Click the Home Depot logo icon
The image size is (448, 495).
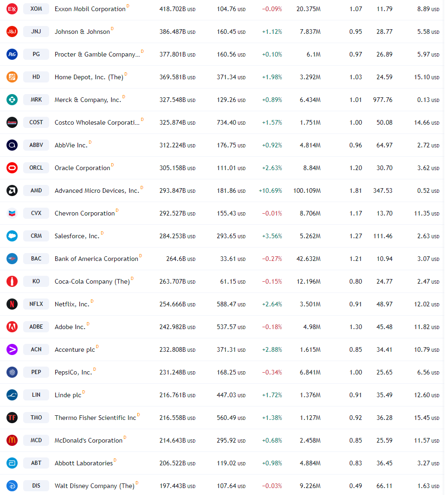[x=12, y=77]
